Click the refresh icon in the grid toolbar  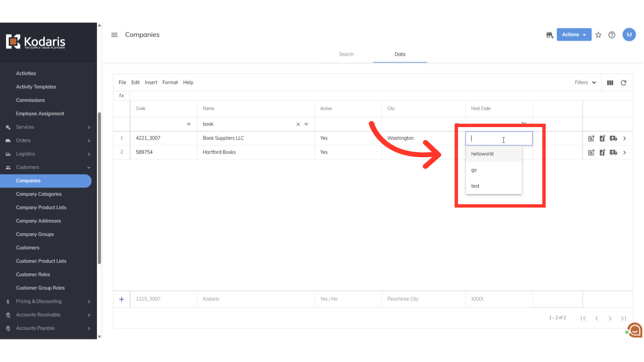point(624,83)
